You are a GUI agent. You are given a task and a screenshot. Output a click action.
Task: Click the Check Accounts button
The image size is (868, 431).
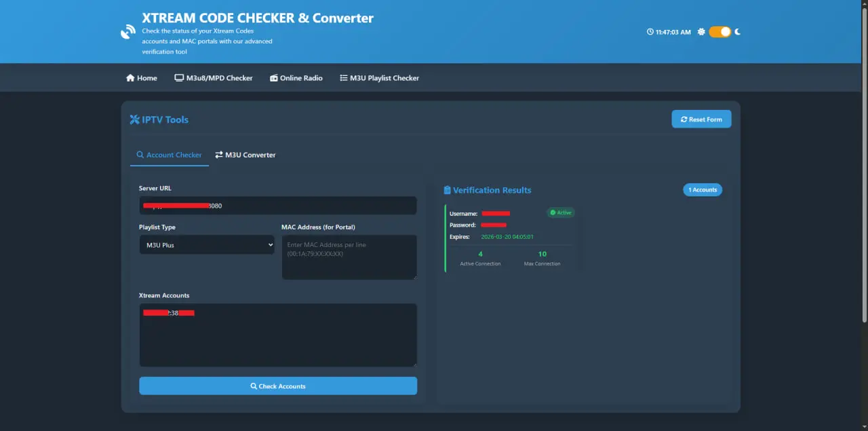tap(278, 386)
